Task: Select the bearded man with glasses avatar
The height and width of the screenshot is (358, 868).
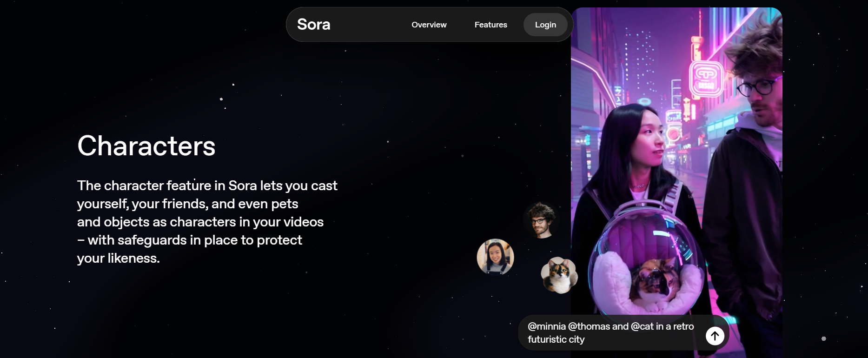Action: [x=542, y=220]
